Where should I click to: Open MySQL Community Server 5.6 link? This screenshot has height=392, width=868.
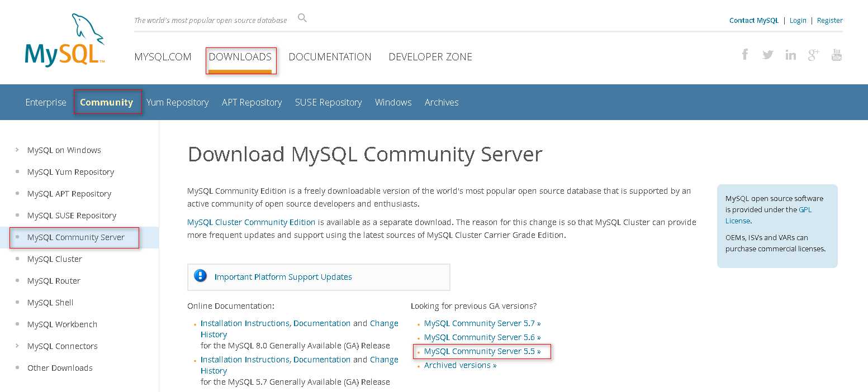(482, 337)
